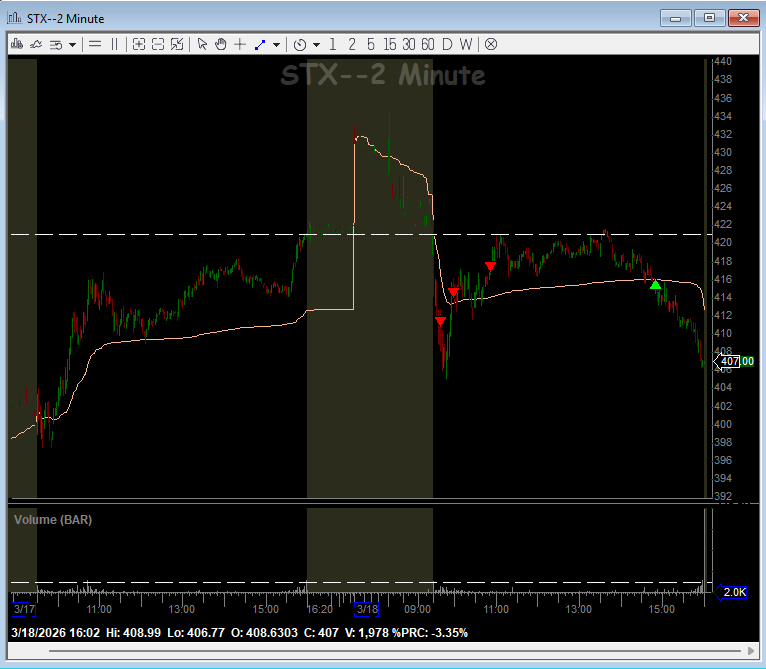766x669 pixels.
Task: Click the chart settings list icon
Action: [x=56, y=44]
